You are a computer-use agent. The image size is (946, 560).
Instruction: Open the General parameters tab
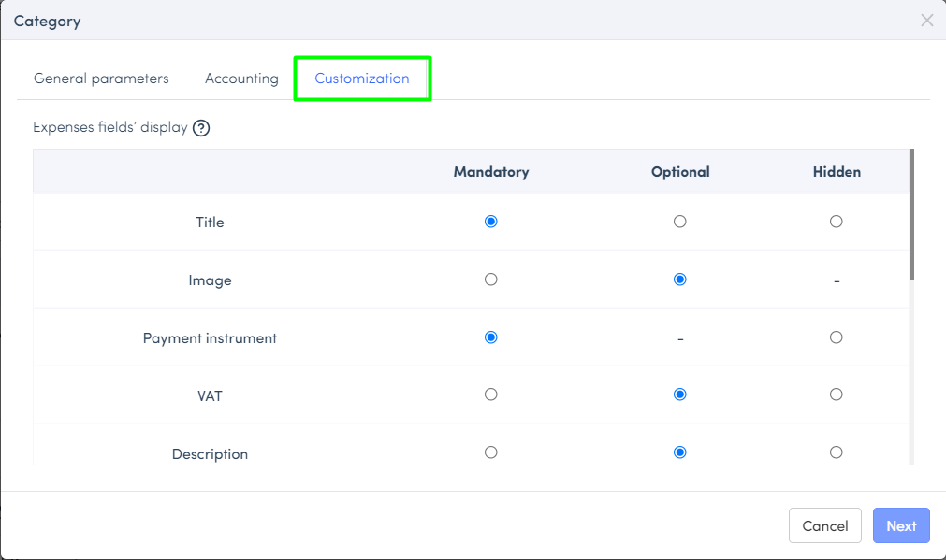point(101,79)
